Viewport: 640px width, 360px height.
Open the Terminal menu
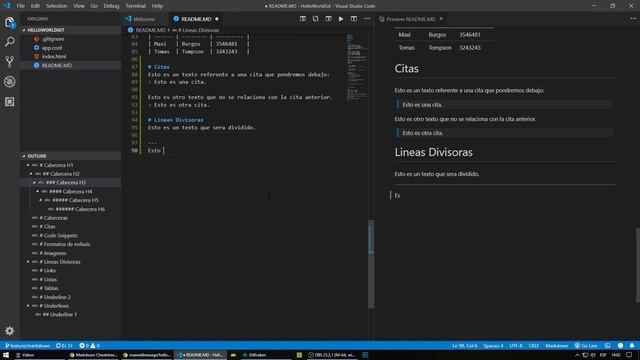coord(135,6)
